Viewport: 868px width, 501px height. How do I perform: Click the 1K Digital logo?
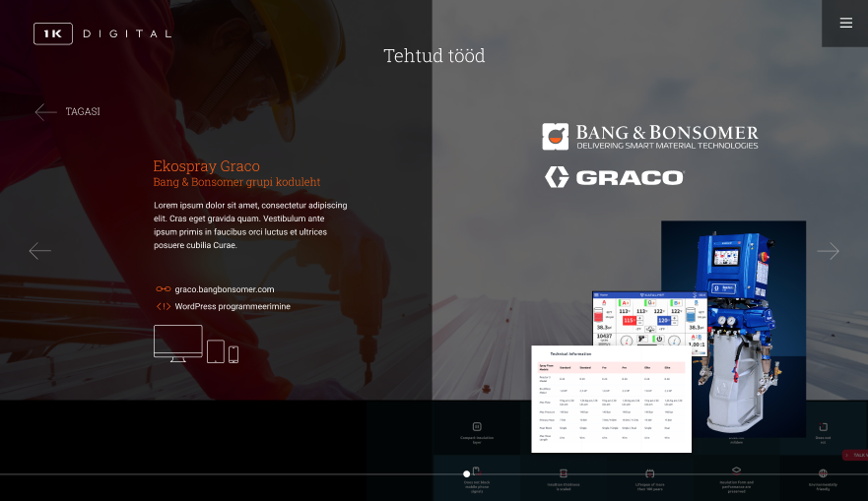click(x=103, y=33)
